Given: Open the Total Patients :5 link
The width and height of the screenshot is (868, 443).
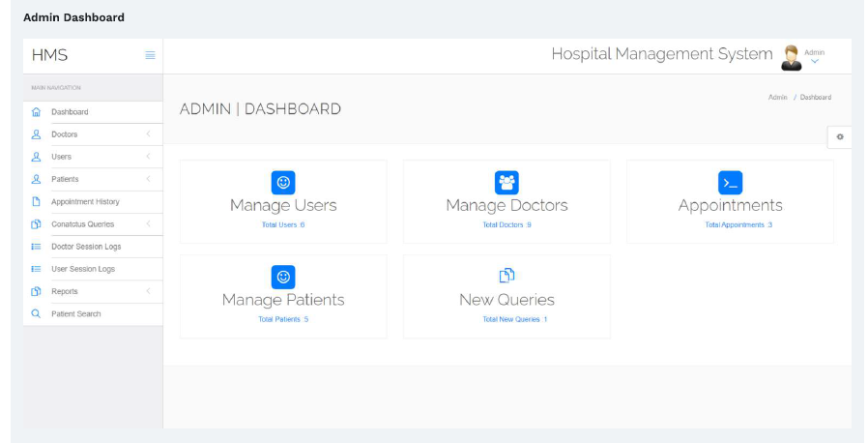Looking at the screenshot, I should 283,319.
